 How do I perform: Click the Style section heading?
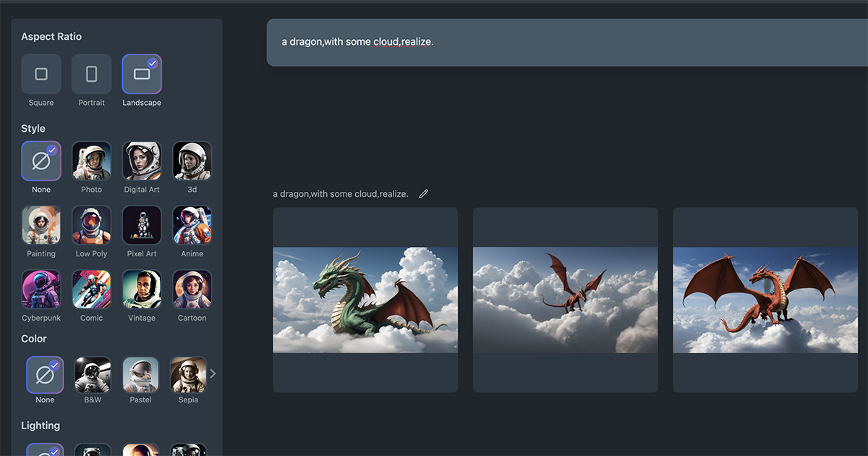tap(33, 129)
